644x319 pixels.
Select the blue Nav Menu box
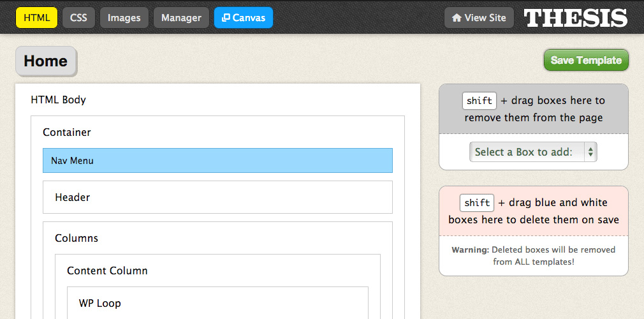[x=217, y=161]
